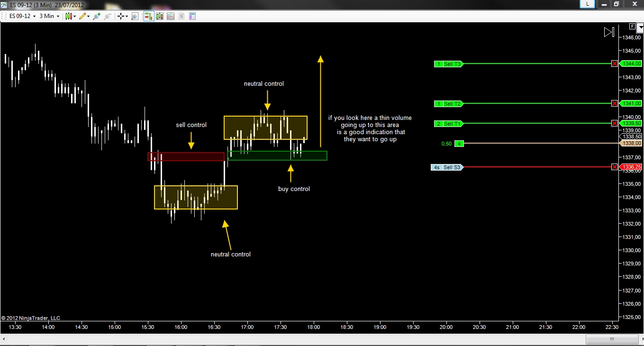644x346 pixels.
Task: Click the candlestick chart style icon
Action: tap(69, 16)
